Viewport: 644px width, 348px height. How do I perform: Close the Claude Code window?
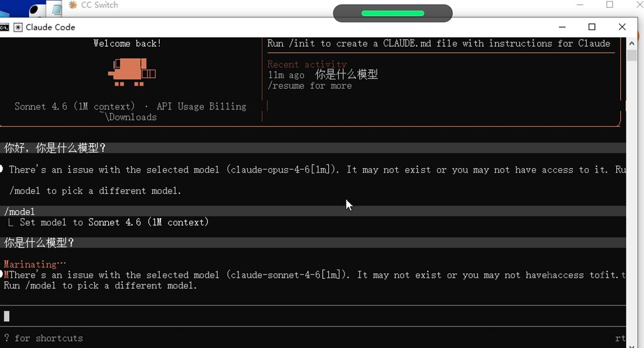(x=622, y=27)
